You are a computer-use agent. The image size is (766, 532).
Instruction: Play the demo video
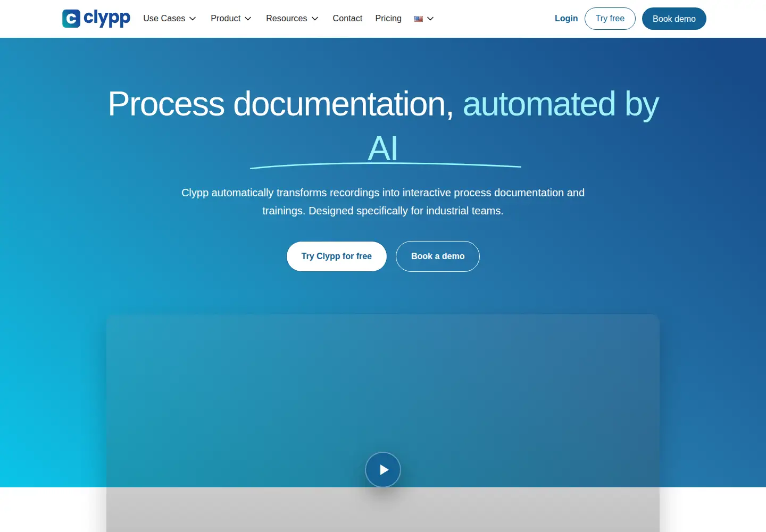pos(383,470)
